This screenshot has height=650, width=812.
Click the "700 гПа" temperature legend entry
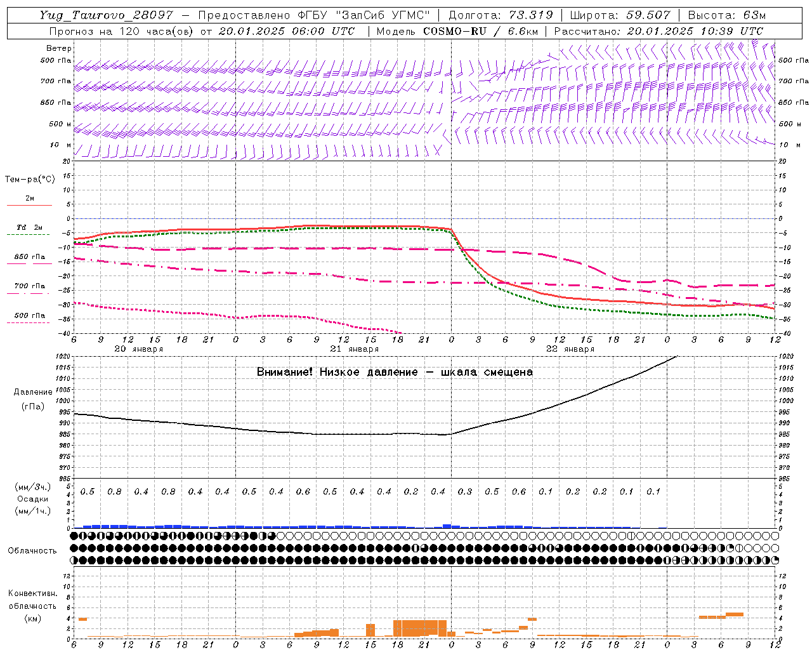(x=30, y=286)
